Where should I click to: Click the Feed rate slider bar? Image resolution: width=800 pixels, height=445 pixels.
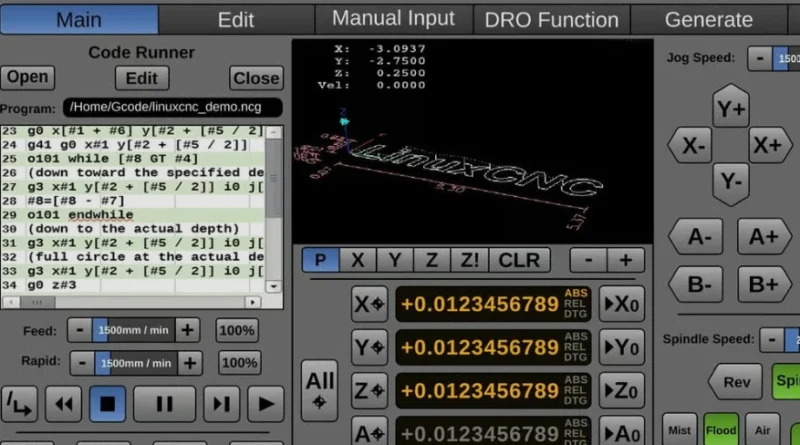click(134, 330)
